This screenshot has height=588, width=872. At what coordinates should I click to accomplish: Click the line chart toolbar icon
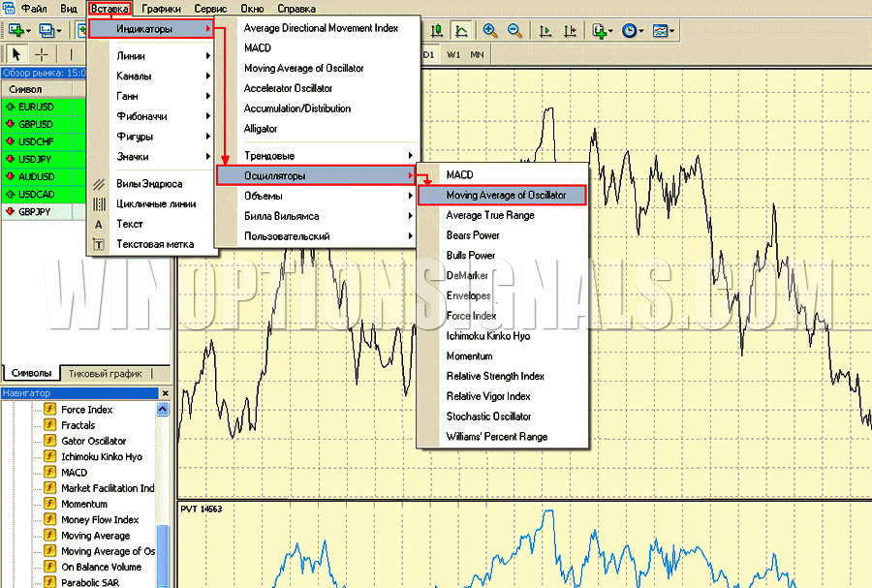pos(462,31)
